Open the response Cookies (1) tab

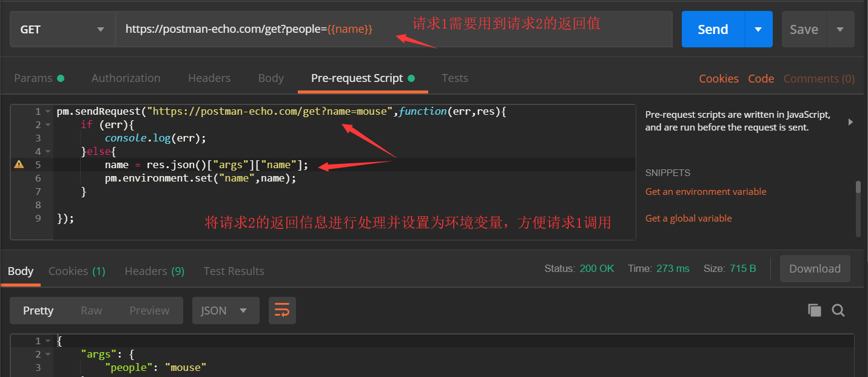(77, 271)
